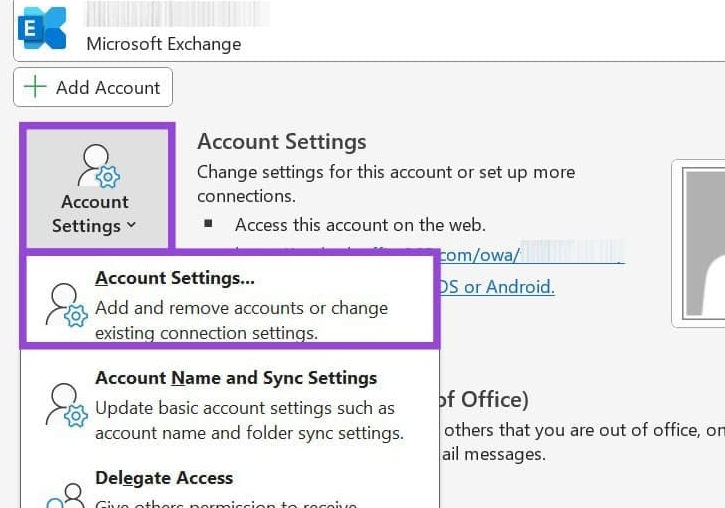Click the plus icon in Add Account
The height and width of the screenshot is (508, 725).
click(x=36, y=87)
